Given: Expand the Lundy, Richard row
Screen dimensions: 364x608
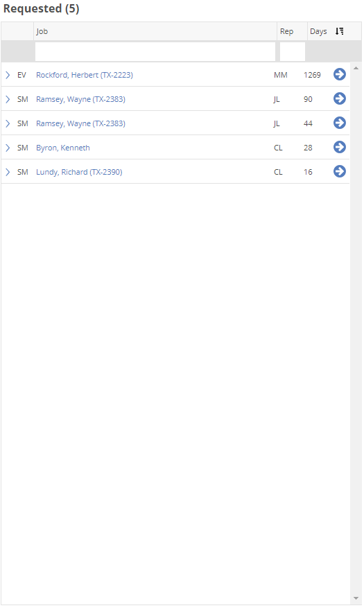Looking at the screenshot, I should [x=8, y=172].
